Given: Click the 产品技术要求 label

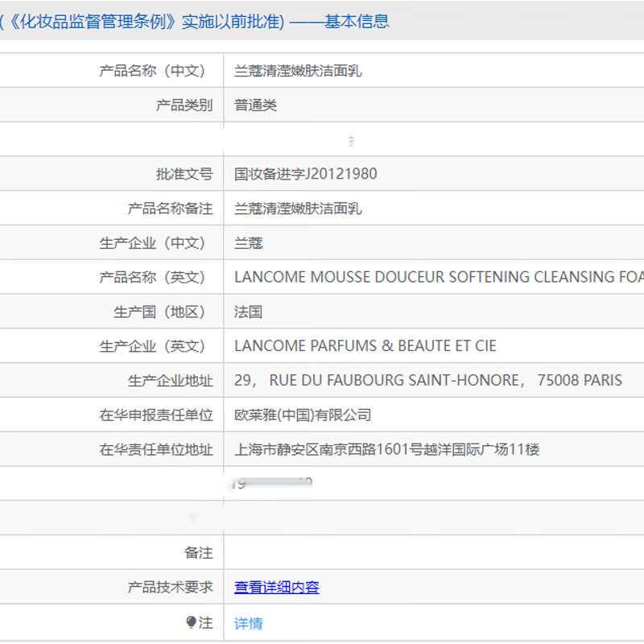Looking at the screenshot, I should [170, 587].
